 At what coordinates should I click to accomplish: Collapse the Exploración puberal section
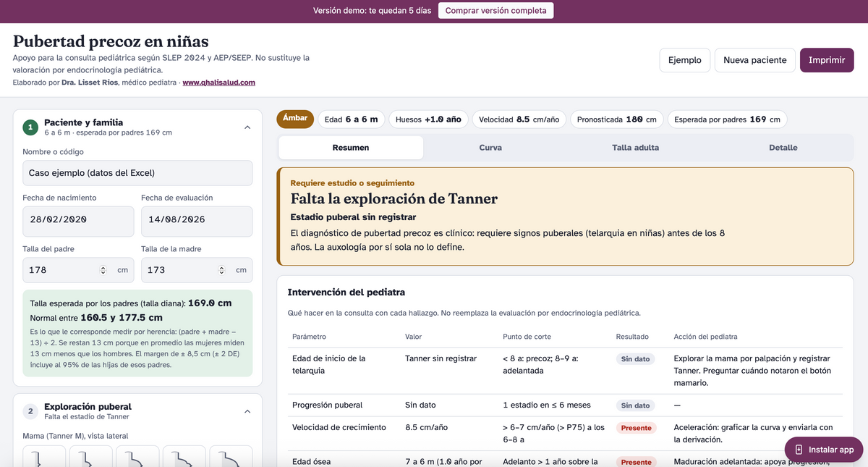(247, 411)
